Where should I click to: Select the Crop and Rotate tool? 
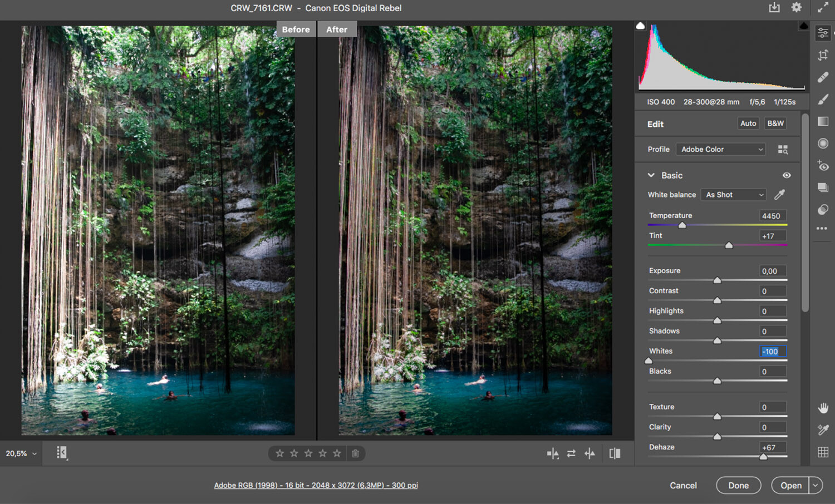coord(823,55)
